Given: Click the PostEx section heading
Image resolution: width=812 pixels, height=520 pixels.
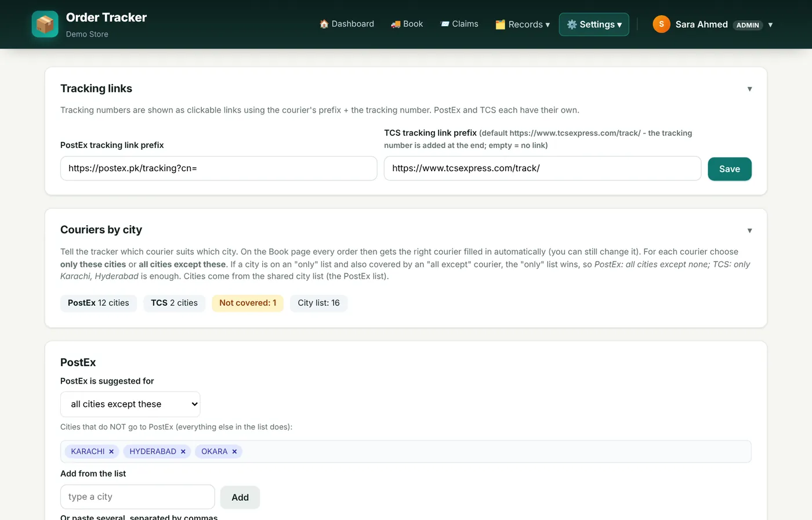Looking at the screenshot, I should tap(78, 362).
